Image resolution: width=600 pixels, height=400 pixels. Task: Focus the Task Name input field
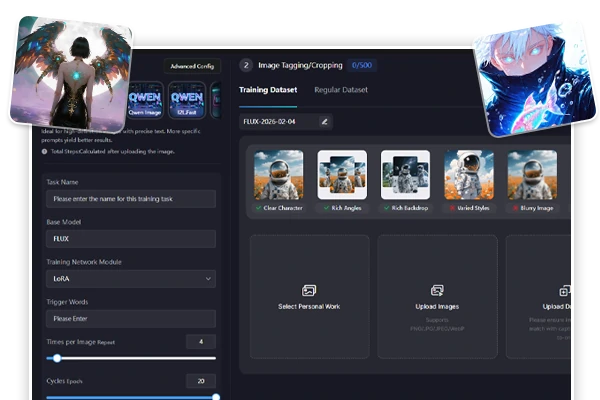tap(131, 199)
